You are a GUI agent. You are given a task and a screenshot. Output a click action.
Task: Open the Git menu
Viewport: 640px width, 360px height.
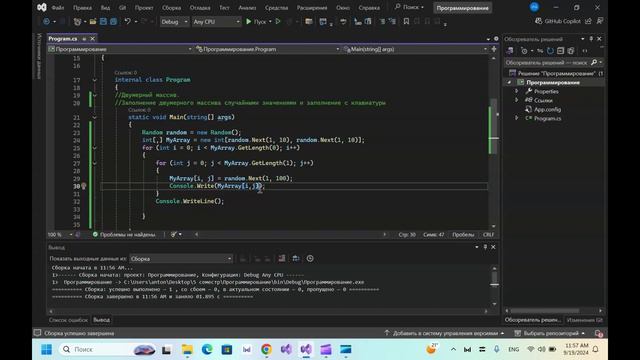pyautogui.click(x=122, y=8)
